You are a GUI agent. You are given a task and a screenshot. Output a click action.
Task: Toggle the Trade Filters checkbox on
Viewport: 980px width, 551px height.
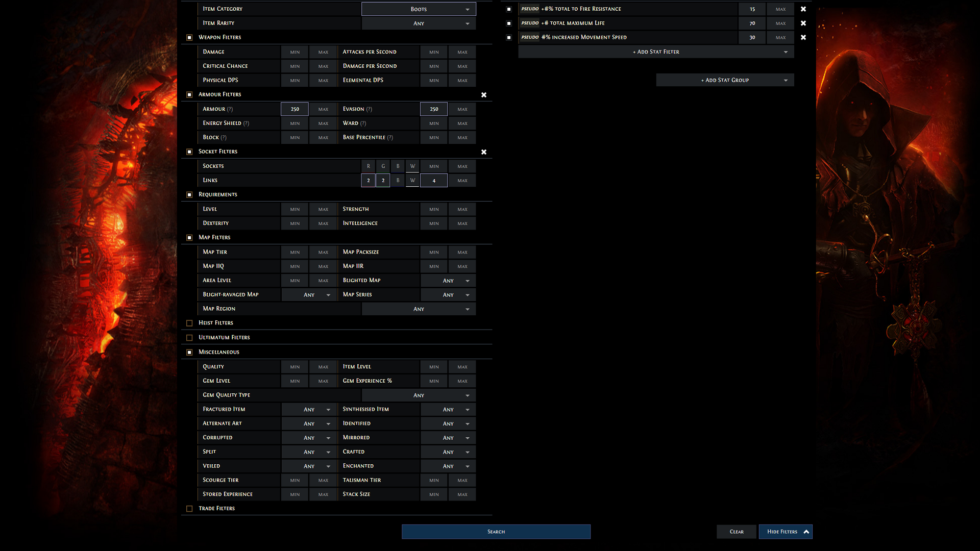tap(189, 508)
